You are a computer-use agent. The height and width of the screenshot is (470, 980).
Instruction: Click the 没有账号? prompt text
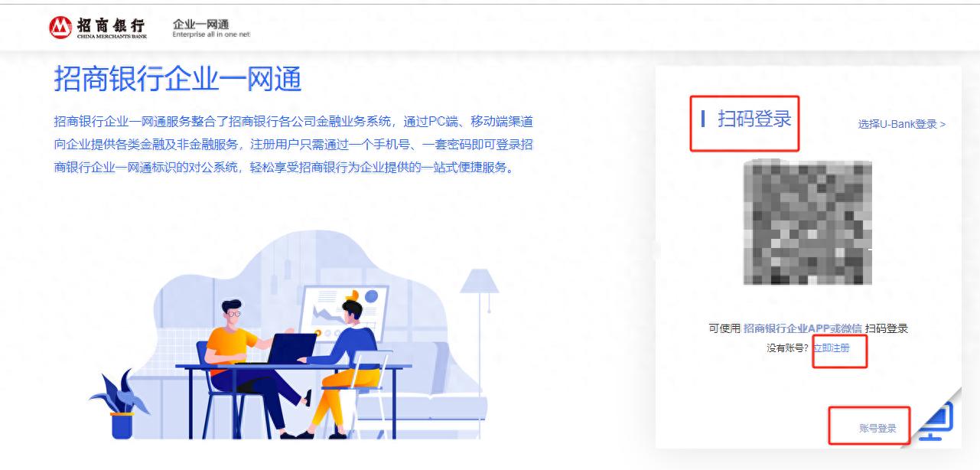[x=788, y=348]
